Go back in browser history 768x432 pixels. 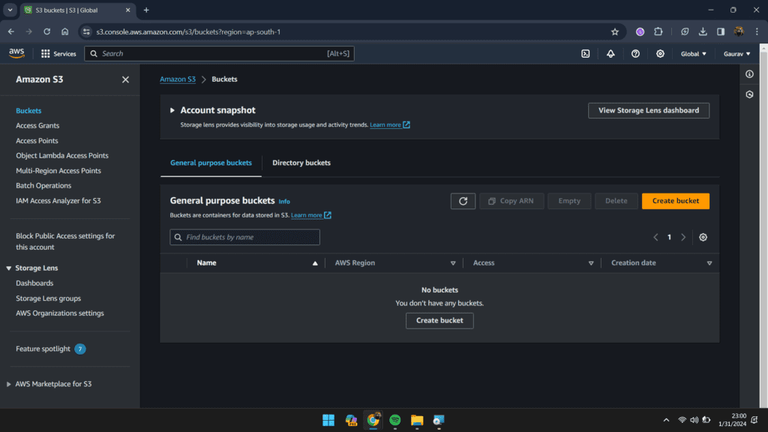[x=11, y=32]
